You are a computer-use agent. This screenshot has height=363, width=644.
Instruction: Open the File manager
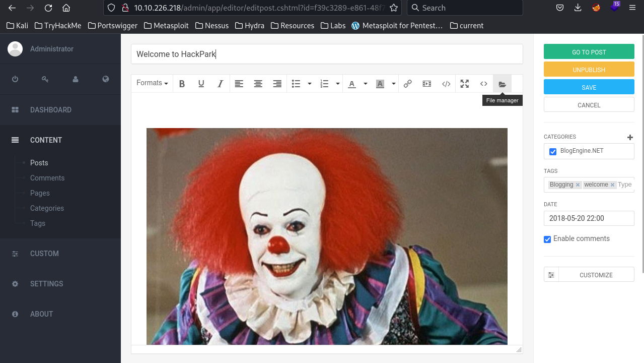(x=502, y=84)
